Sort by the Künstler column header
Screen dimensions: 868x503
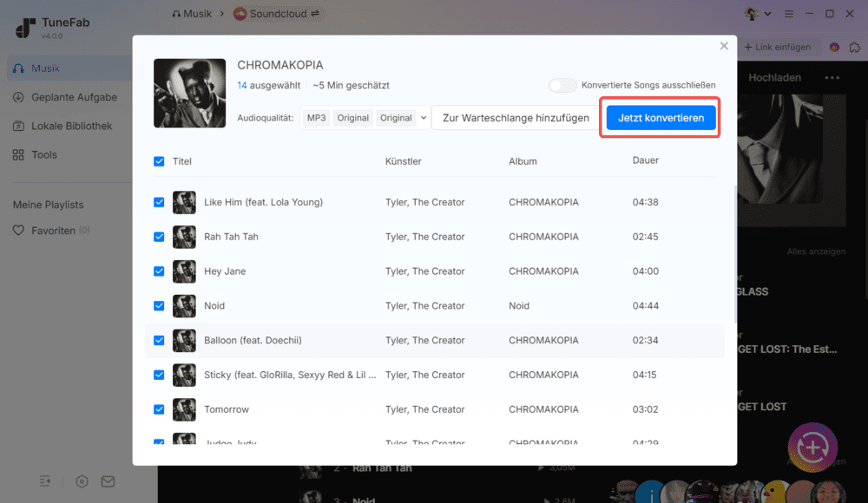coord(403,161)
